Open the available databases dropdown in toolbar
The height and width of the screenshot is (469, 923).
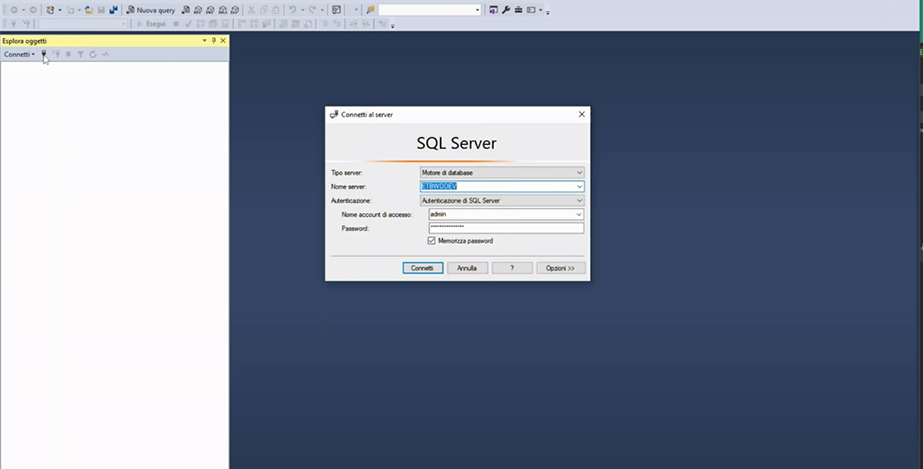124,24
